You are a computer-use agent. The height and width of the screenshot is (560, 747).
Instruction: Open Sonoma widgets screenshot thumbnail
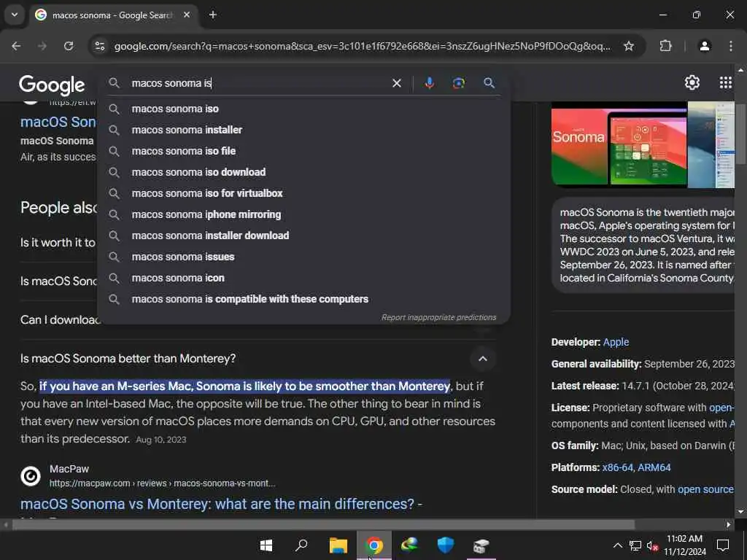click(647, 147)
